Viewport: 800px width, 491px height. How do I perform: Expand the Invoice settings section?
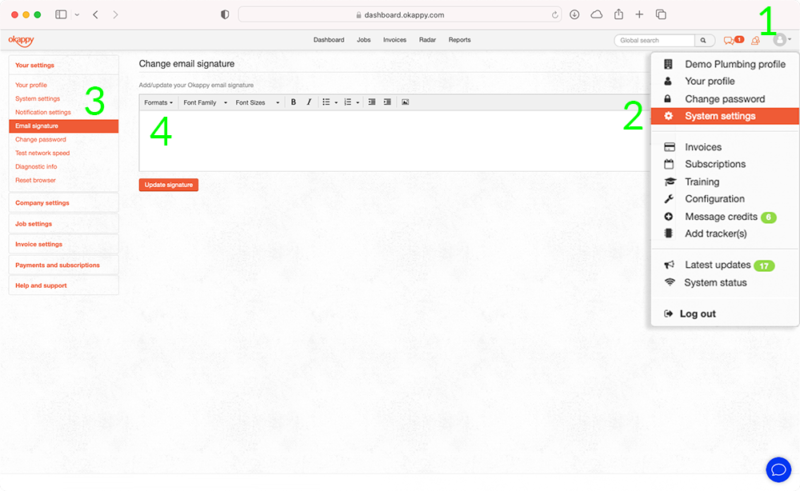tap(39, 244)
